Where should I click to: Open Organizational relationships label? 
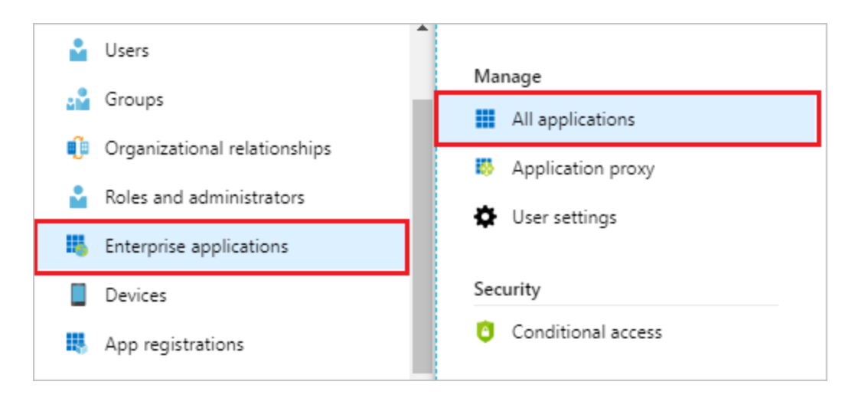(x=218, y=148)
